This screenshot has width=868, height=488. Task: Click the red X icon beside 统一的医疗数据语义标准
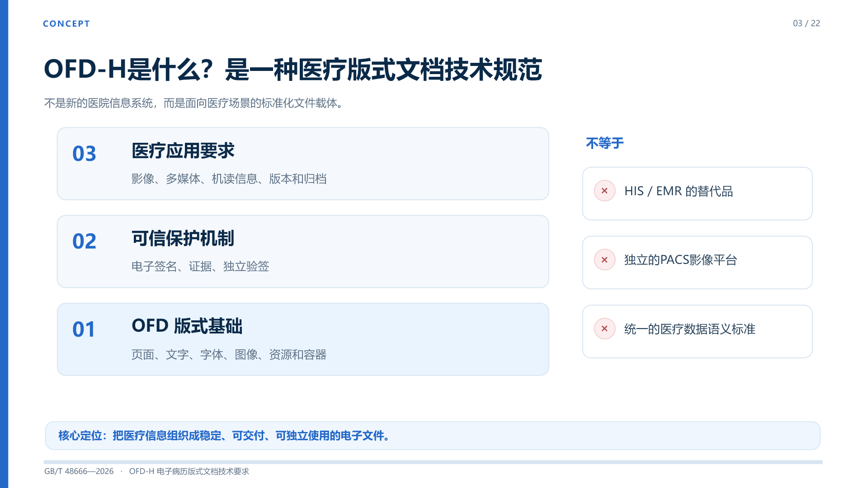(x=604, y=329)
